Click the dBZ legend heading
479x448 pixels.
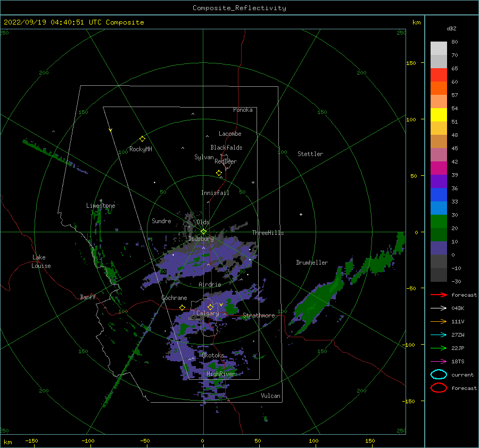[x=451, y=28]
